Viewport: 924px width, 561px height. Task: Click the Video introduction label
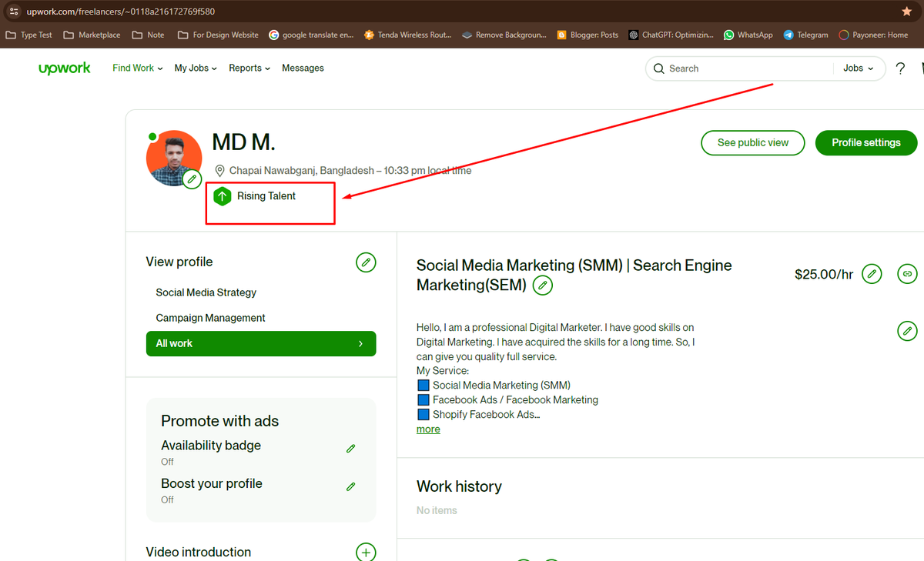(199, 552)
